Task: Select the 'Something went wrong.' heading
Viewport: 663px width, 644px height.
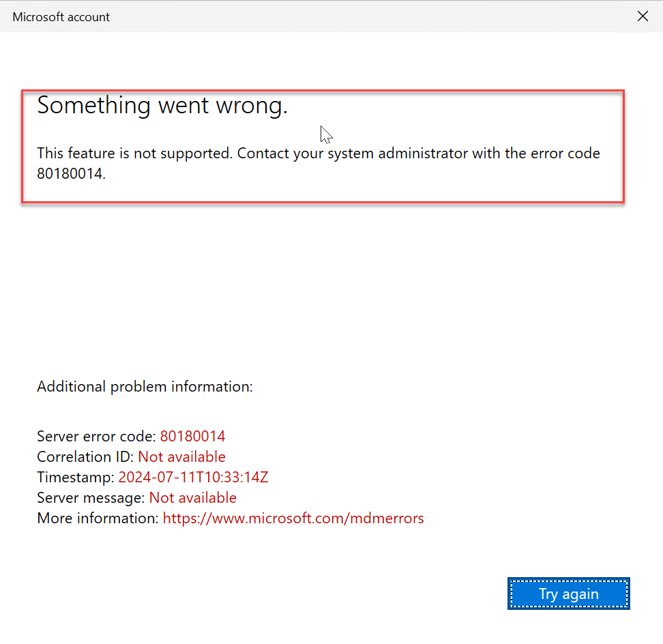Action: (162, 105)
